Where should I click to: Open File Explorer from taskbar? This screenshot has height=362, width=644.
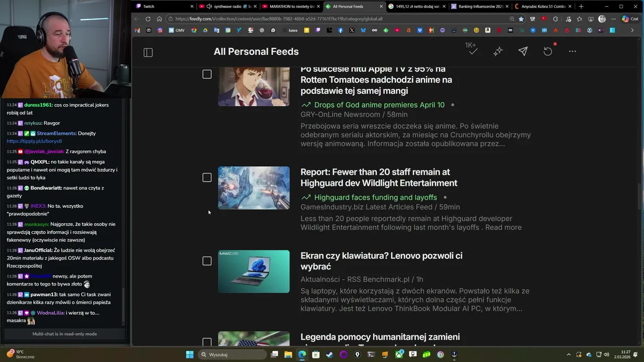pyautogui.click(x=288, y=354)
